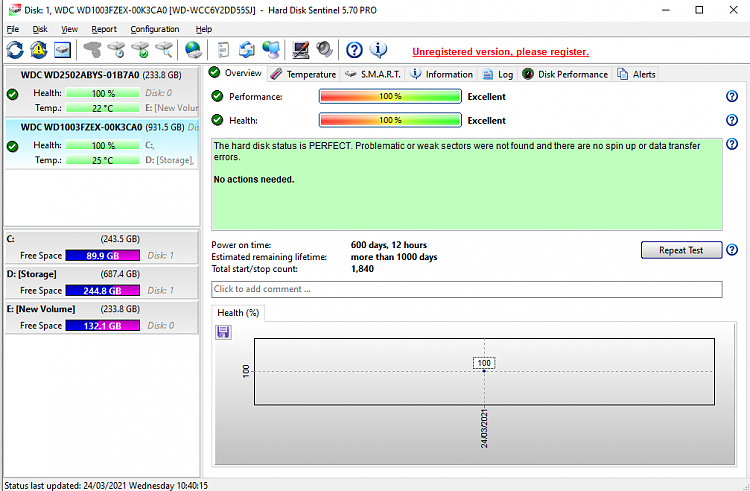
Task: Click the 24/03/2021 date label under the chart
Action: point(484,428)
